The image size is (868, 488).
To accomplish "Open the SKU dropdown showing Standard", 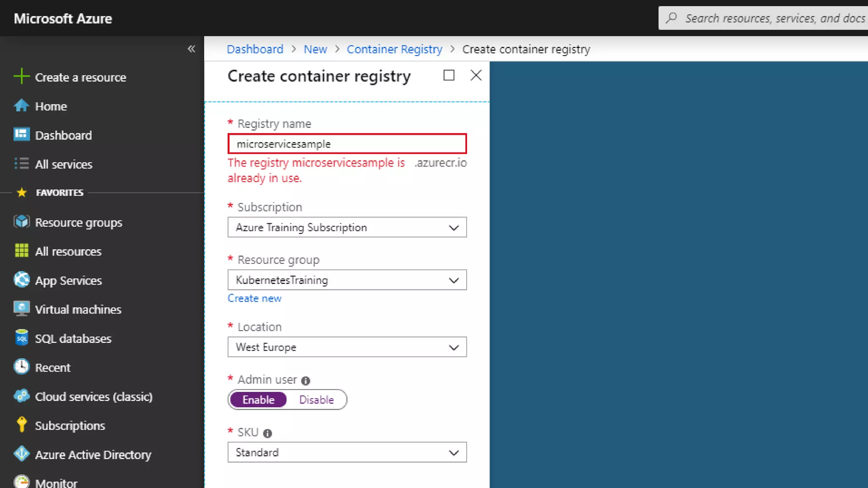I will click(x=347, y=452).
